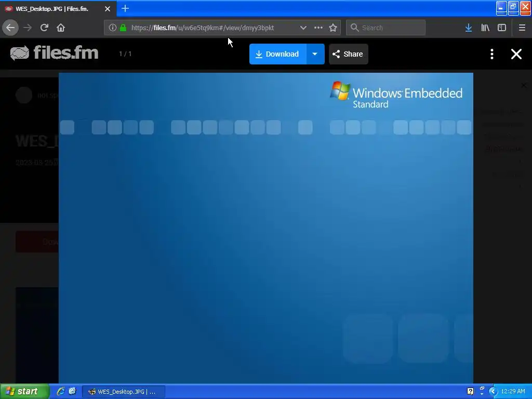This screenshot has width=532, height=399.
Task: Go back with the browser back arrow
Action: point(10,28)
